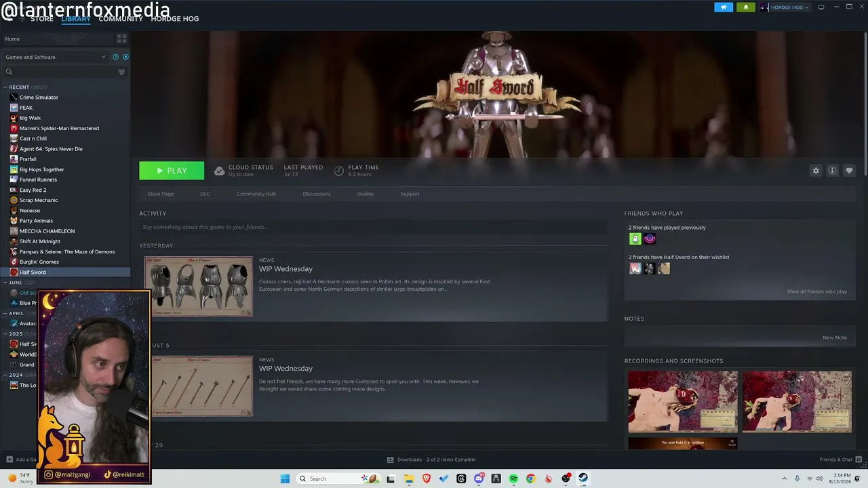
Task: Click the recent activity clock filter icon
Action: click(115, 57)
